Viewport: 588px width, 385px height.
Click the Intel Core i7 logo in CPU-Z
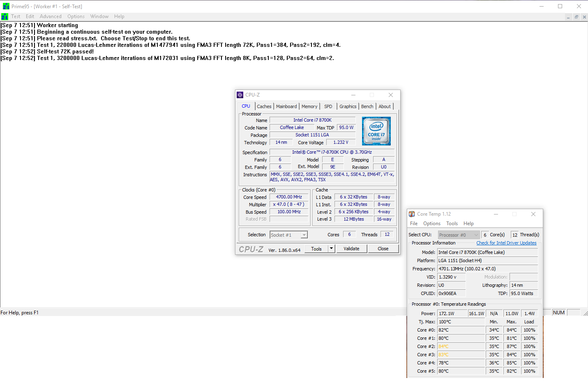point(376,131)
